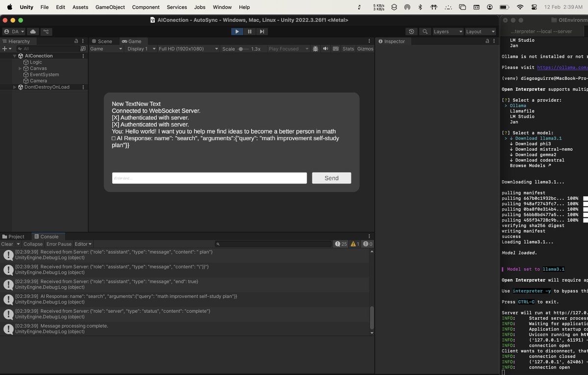This screenshot has height=375, width=588.
Task: Expand the DontDestroyOnLoad scene
Action: pyautogui.click(x=15, y=87)
